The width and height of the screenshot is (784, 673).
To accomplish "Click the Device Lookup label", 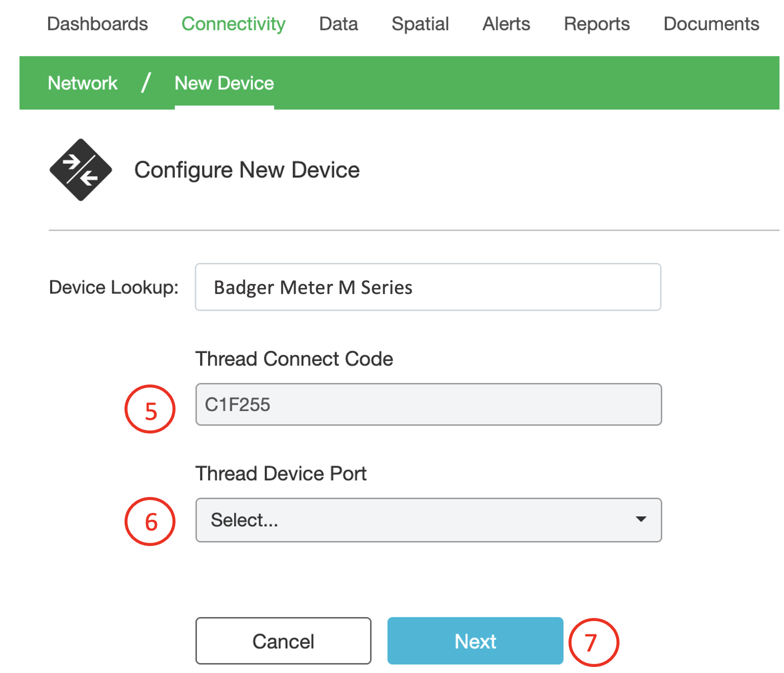I will pyautogui.click(x=114, y=287).
